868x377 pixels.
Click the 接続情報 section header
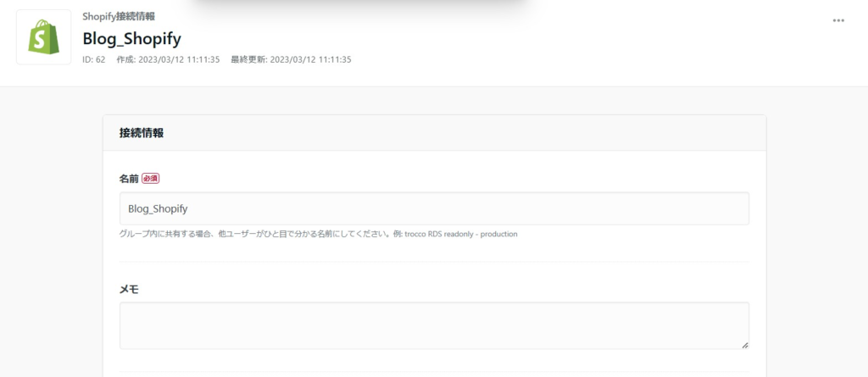click(x=142, y=133)
